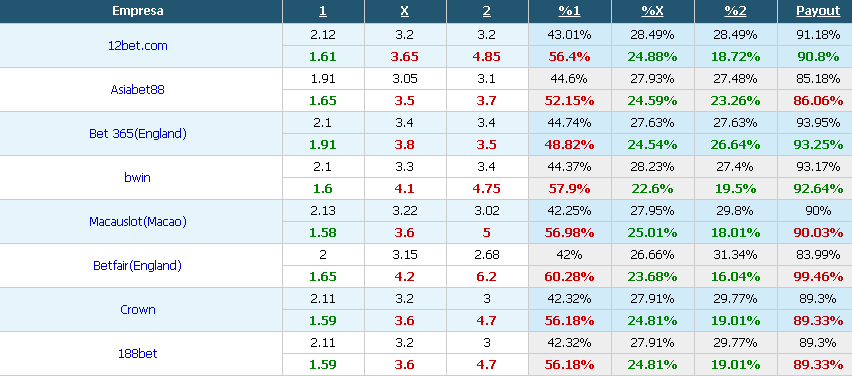Sort by the 1 column header
Viewport: 852px width, 376px height.
point(323,11)
